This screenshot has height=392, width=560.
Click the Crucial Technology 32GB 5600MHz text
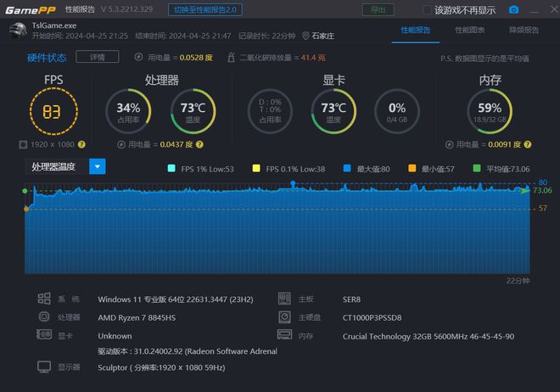pos(428,336)
